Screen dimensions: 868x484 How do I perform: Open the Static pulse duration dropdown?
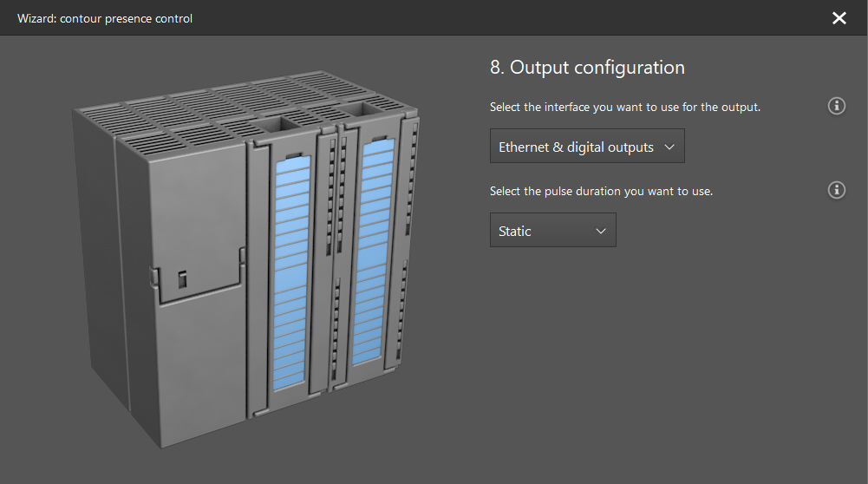[x=552, y=231]
